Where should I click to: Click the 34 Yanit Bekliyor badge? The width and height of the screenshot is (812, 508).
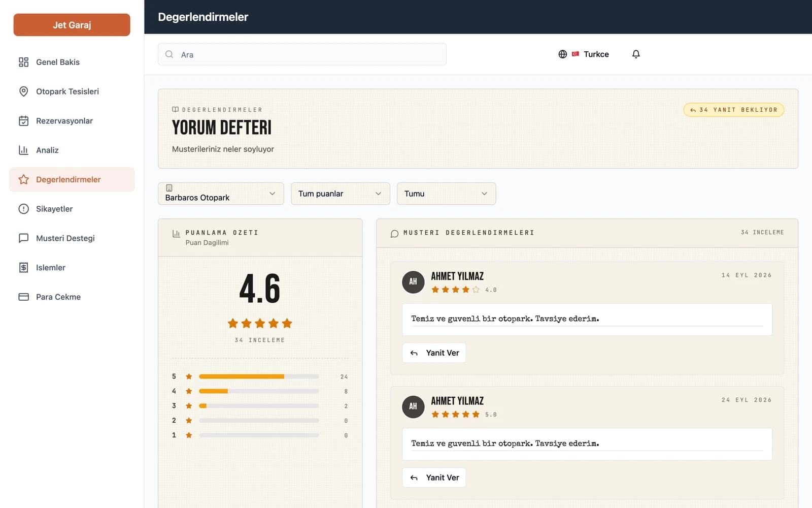pyautogui.click(x=734, y=110)
